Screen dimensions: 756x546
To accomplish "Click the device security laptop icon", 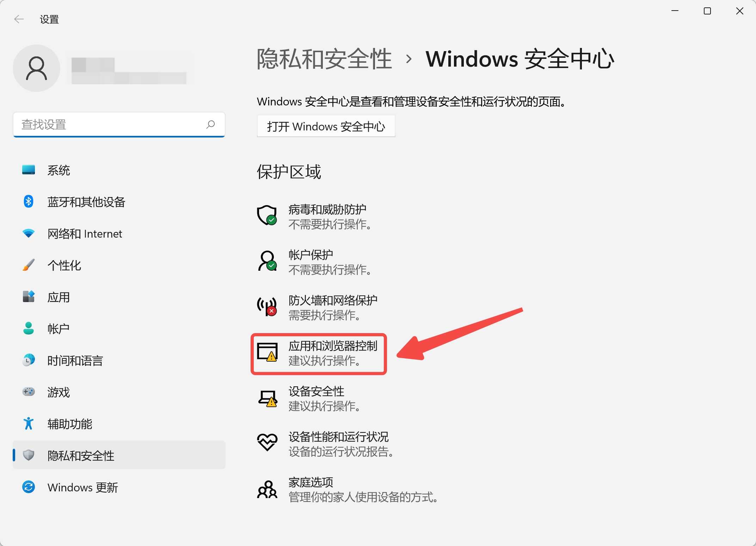I will [268, 398].
